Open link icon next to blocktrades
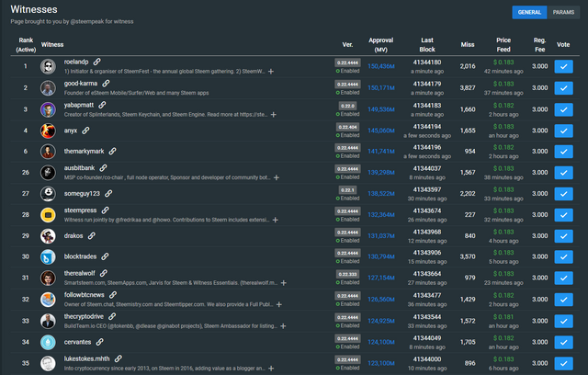588x375 pixels. click(x=105, y=256)
